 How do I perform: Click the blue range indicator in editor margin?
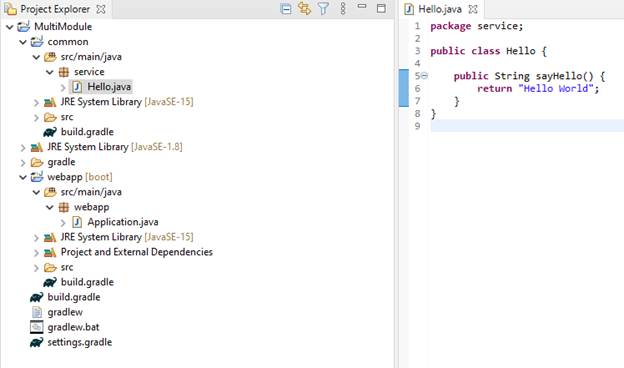(x=404, y=88)
